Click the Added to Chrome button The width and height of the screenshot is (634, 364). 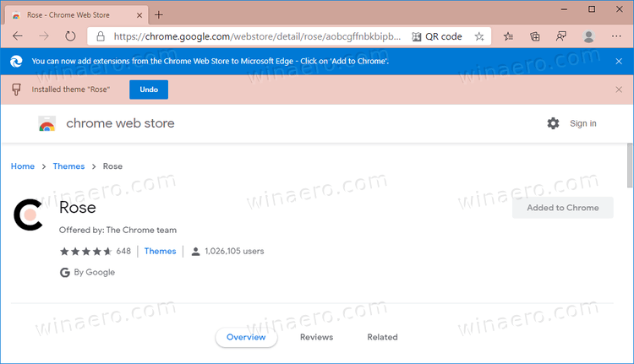(563, 208)
